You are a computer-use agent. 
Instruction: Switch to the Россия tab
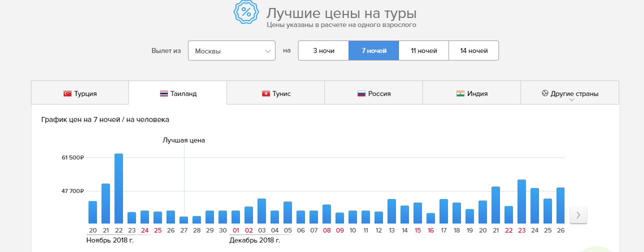pos(373,93)
